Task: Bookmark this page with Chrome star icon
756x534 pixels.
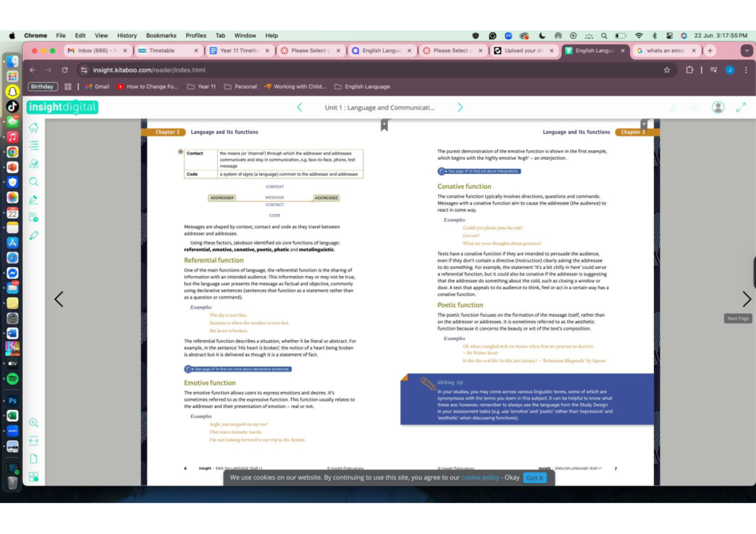Action: click(x=667, y=70)
